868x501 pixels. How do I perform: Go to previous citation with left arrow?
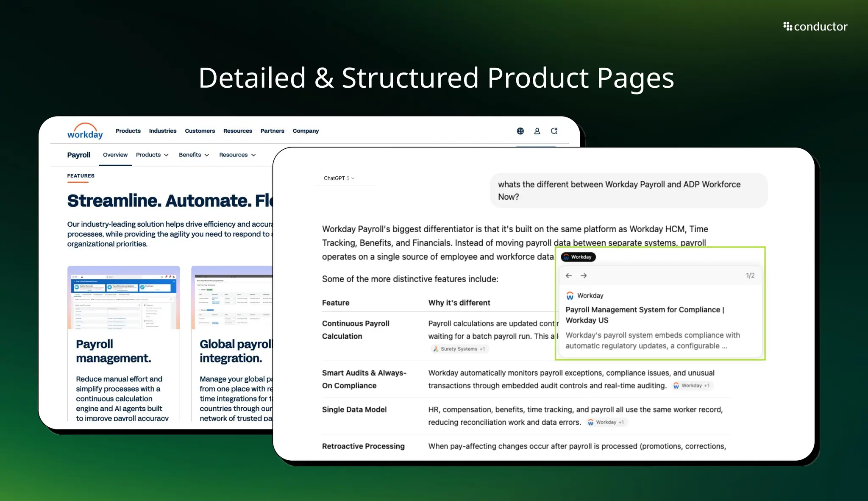pos(569,276)
